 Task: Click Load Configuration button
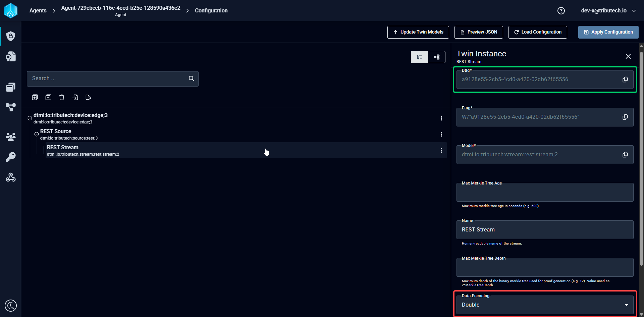(x=538, y=32)
